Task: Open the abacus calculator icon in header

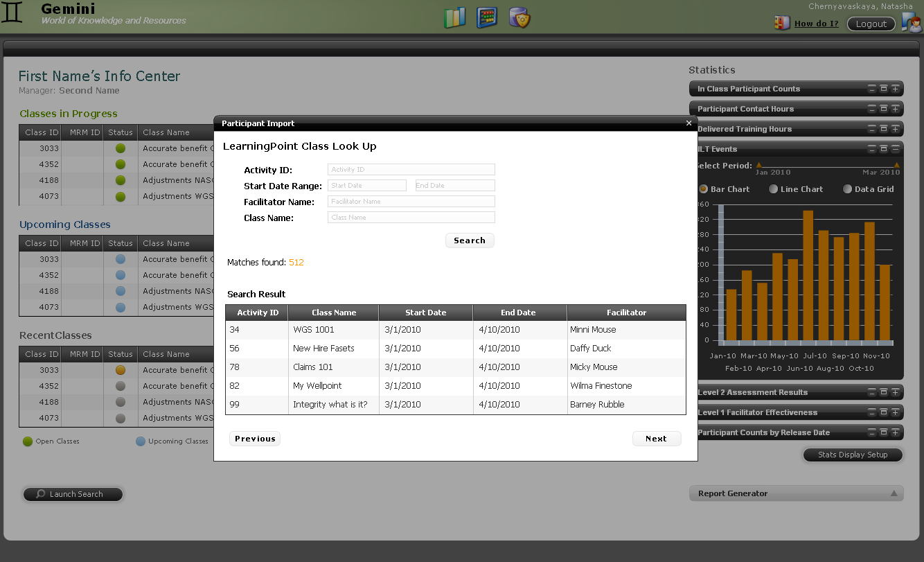Action: pos(488,17)
